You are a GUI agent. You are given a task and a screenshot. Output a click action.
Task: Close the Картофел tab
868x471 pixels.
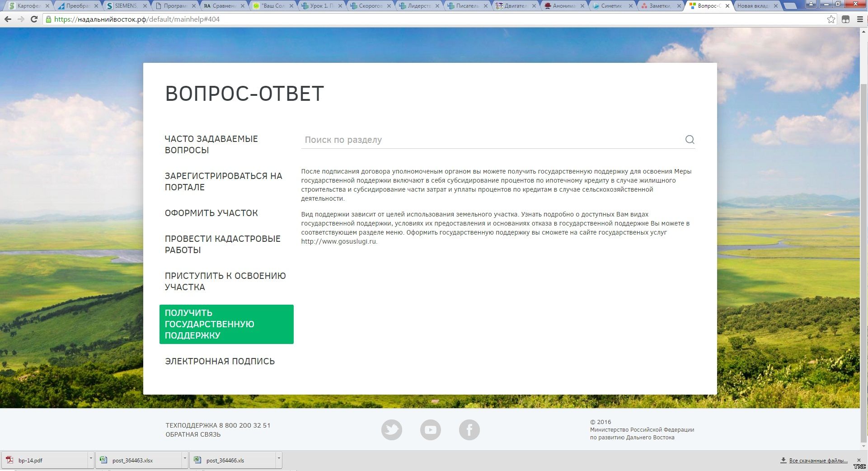tap(47, 6)
